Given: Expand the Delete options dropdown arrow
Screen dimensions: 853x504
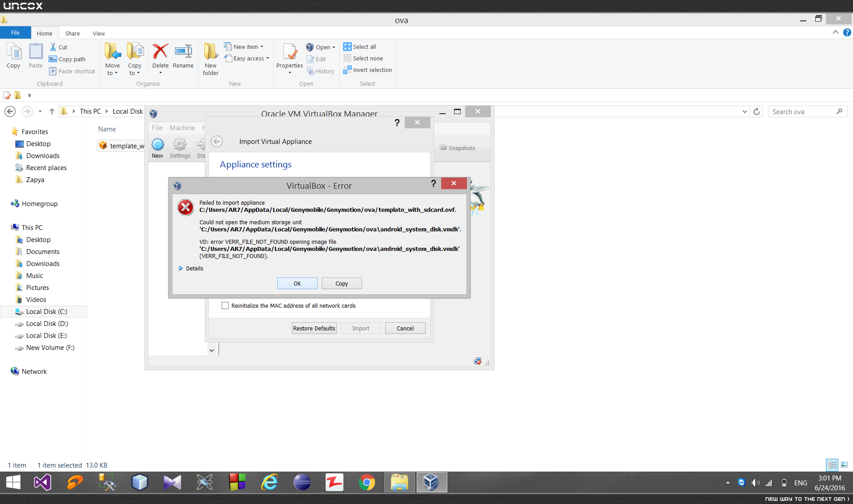Looking at the screenshot, I should (x=160, y=73).
